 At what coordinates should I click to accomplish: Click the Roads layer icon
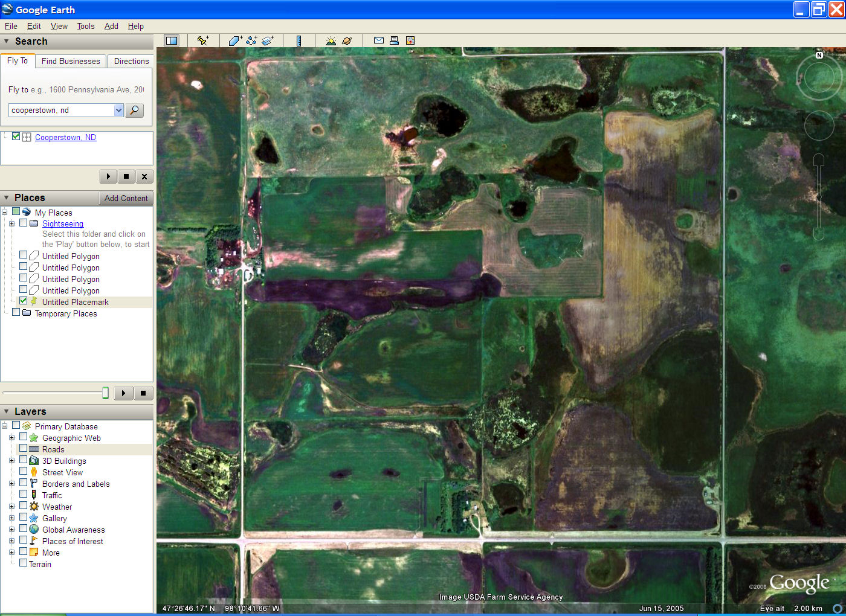coord(34,449)
